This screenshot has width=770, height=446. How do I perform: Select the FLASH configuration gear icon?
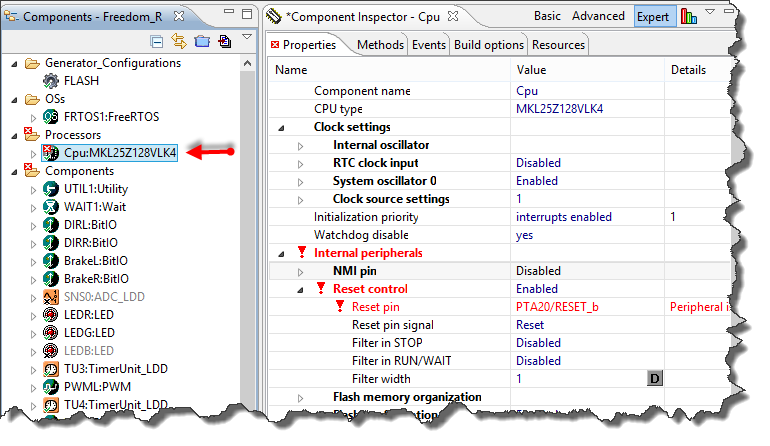pos(51,81)
